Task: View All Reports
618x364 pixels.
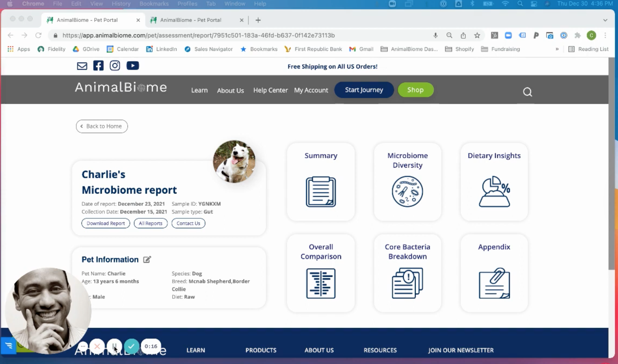Action: point(150,223)
